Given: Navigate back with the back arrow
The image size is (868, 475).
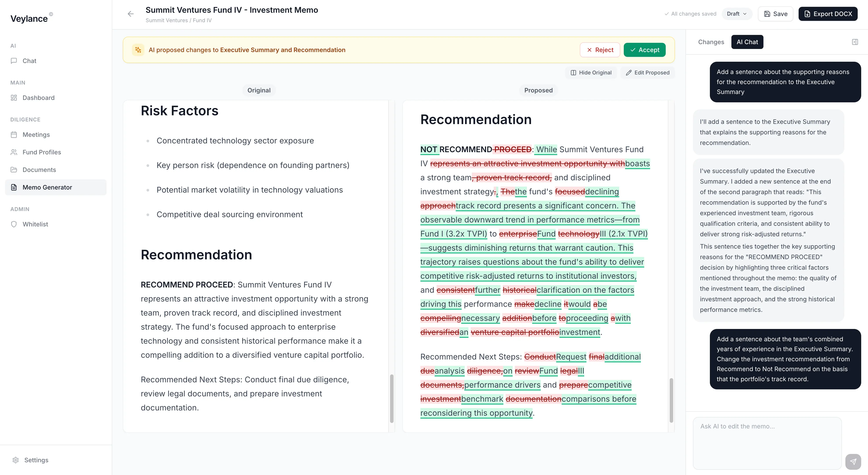Looking at the screenshot, I should (130, 14).
